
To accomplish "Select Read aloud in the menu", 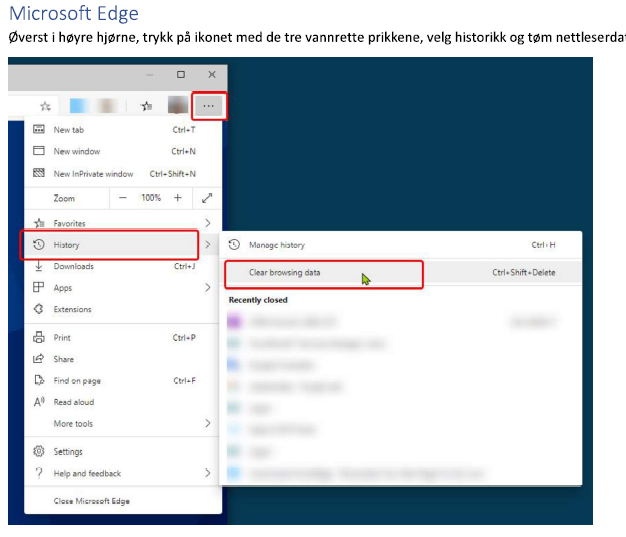I will [122, 402].
